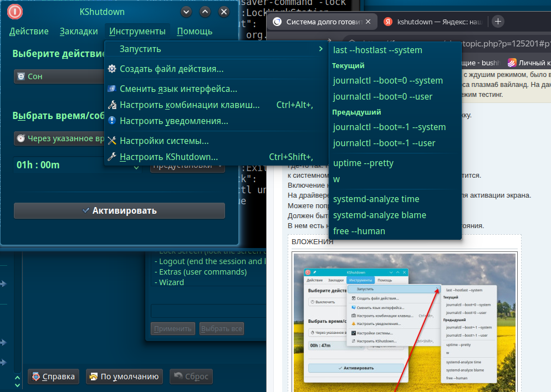This screenshot has height=392, width=551.
Task: Click the tools icon beside Настройки системы
Action: click(x=112, y=141)
